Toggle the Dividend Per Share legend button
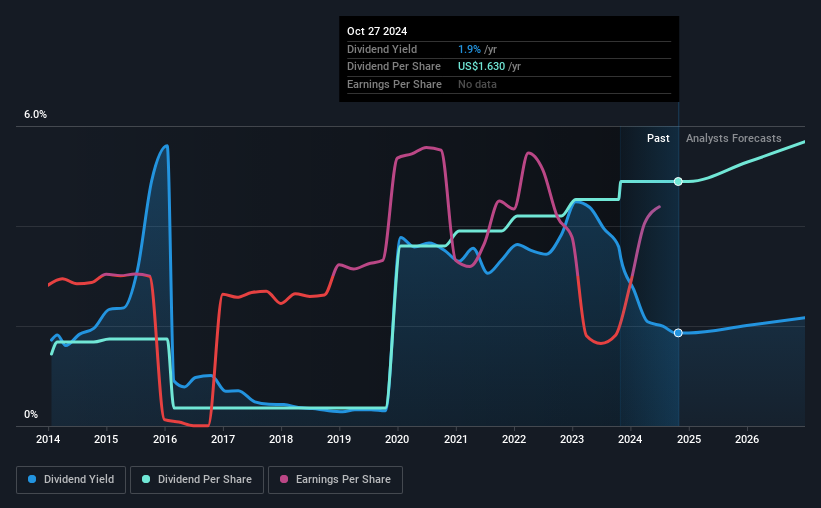Screen dimensions: 821x508 coord(197,480)
